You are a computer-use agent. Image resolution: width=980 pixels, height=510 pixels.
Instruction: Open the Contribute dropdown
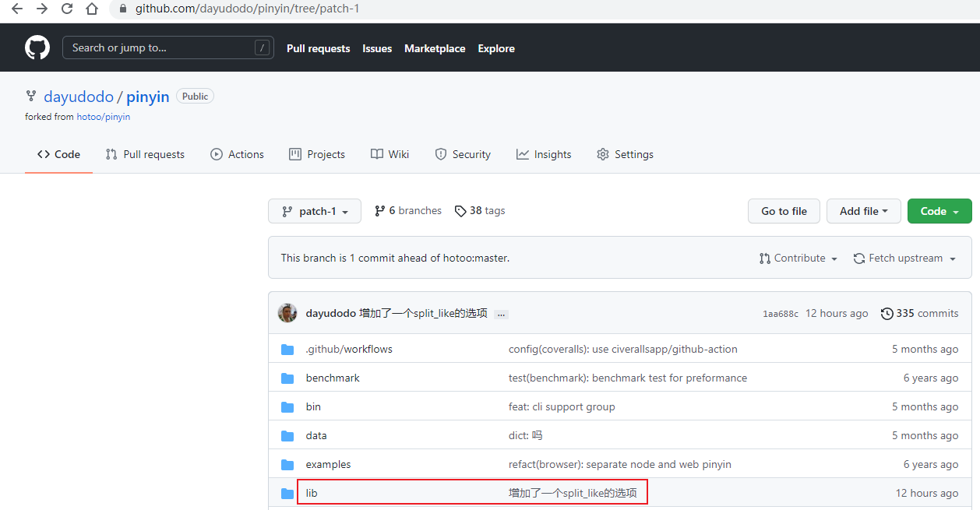coord(798,259)
